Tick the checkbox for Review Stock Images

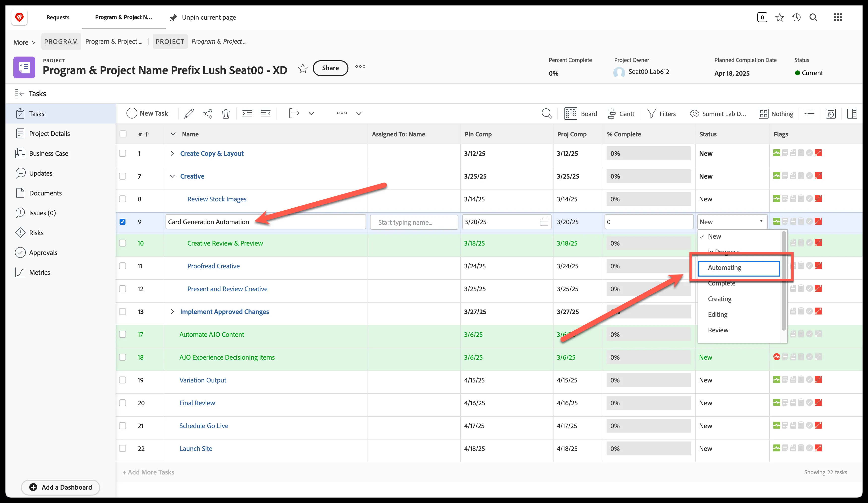[123, 199]
